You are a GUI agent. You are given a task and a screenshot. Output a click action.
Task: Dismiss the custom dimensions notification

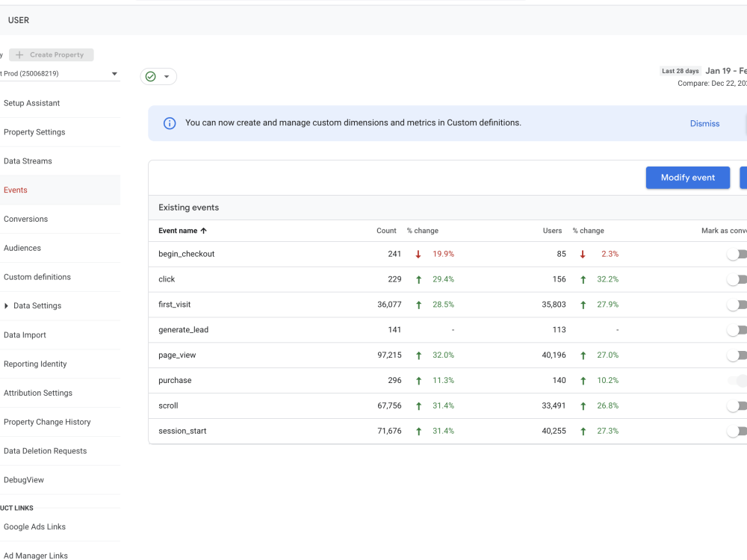[704, 123]
